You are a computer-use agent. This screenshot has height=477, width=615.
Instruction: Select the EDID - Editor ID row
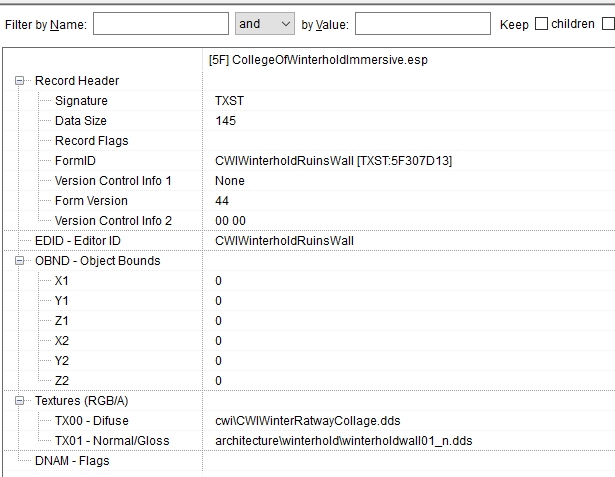point(84,241)
